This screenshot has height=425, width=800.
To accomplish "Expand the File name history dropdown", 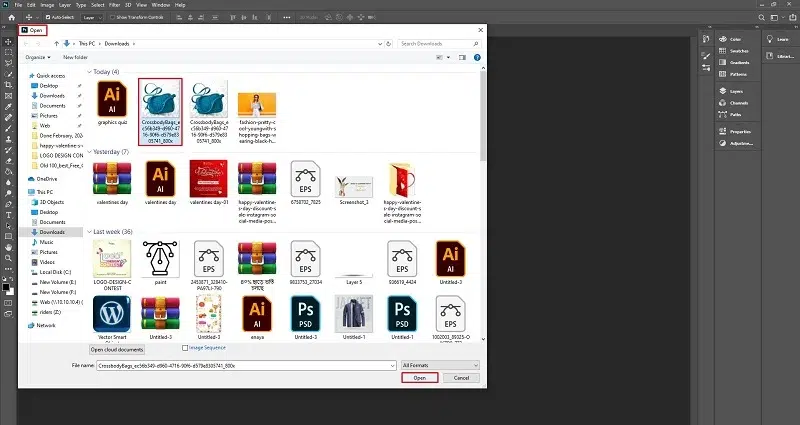I will click(392, 365).
